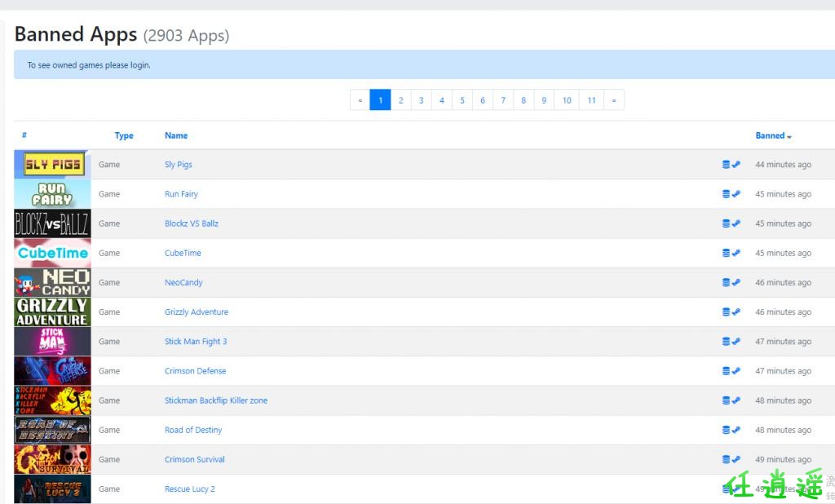Screen dimensions: 835x504
Task: Open database icon in Crimson Survival row
Action: [726, 459]
